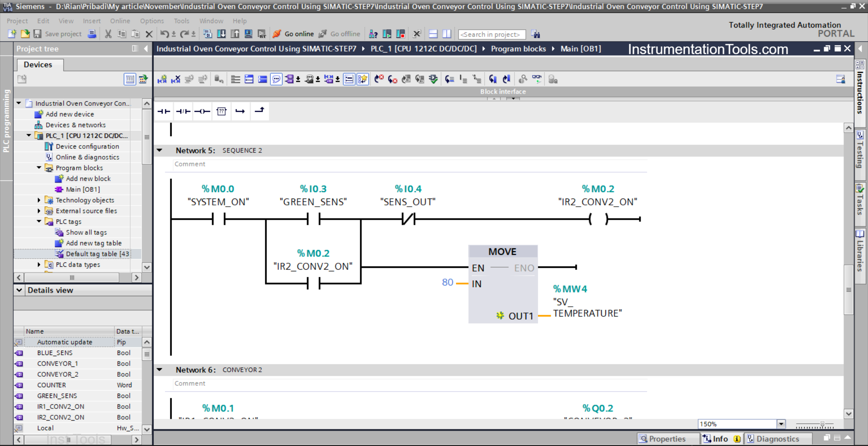Viewport: 868px width, 446px height.
Task: Click the Undo icon
Action: point(164,34)
